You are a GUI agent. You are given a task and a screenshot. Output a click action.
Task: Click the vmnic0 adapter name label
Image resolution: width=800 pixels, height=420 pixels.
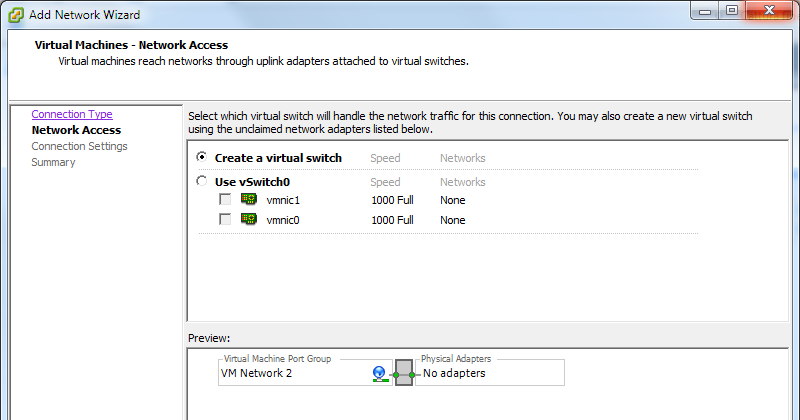point(283,220)
